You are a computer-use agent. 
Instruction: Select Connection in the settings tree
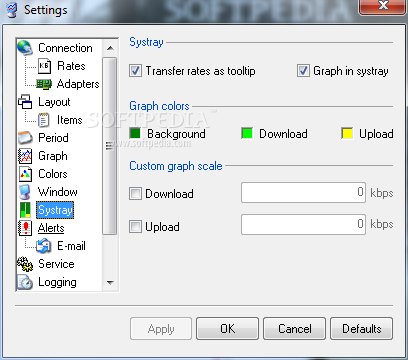click(x=65, y=48)
